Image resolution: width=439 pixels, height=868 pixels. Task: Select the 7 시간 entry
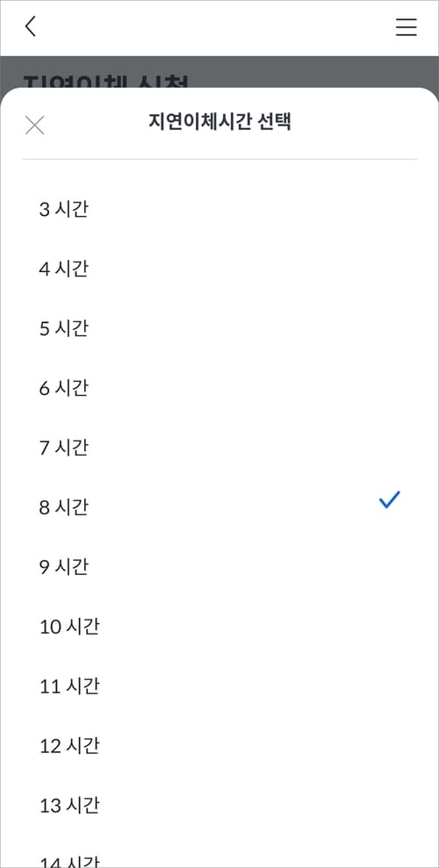click(219, 448)
